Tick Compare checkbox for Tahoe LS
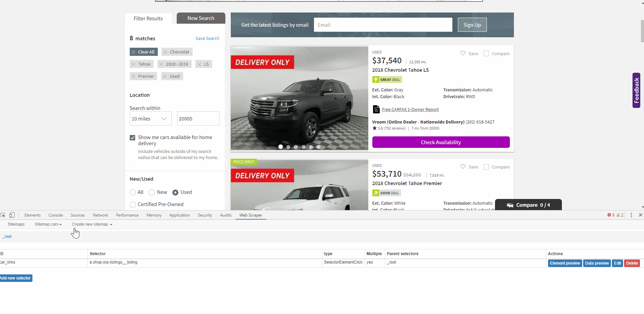The width and height of the screenshot is (644, 314). pos(486,53)
